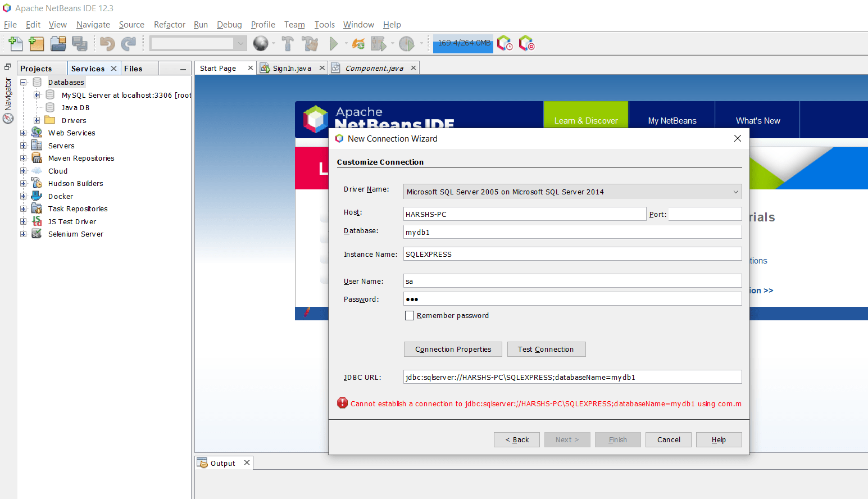Close the Output panel tab
The image size is (868, 499).
pyautogui.click(x=247, y=463)
